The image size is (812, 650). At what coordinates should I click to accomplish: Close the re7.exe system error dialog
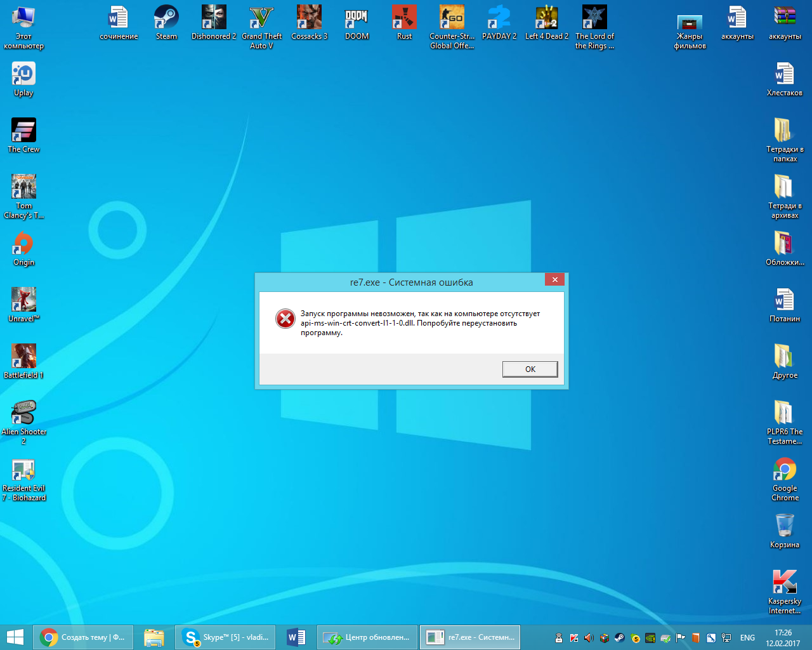point(554,279)
